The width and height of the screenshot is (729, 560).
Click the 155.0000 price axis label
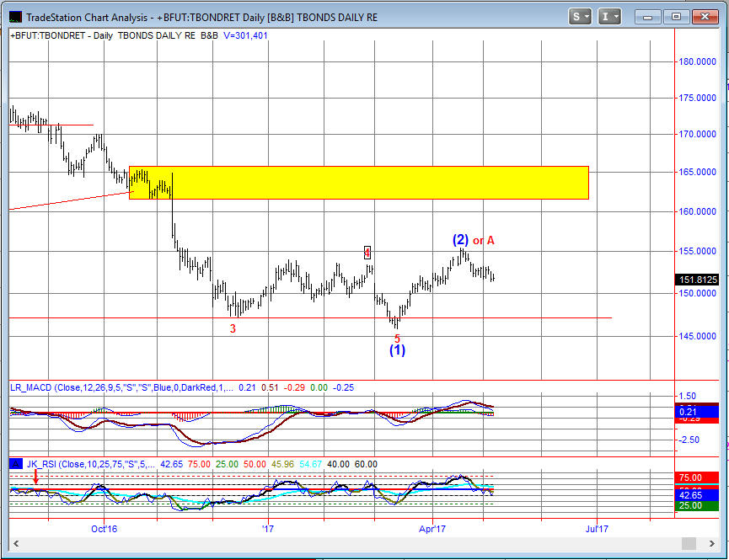(697, 251)
